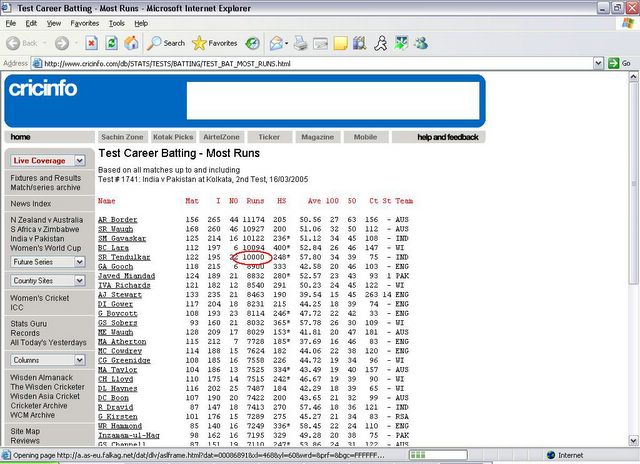
Task: Go to the Magazine tab
Action: point(318,137)
